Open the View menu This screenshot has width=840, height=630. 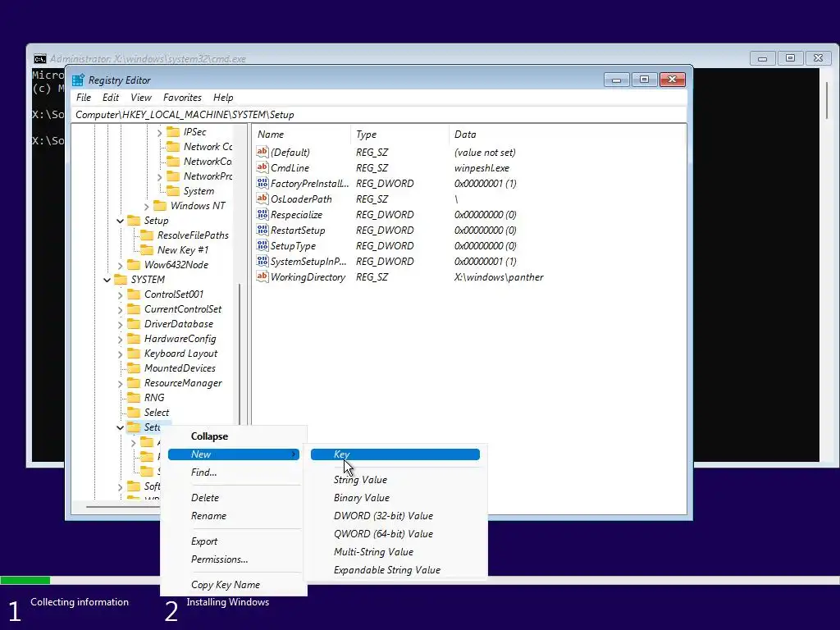pyautogui.click(x=141, y=98)
